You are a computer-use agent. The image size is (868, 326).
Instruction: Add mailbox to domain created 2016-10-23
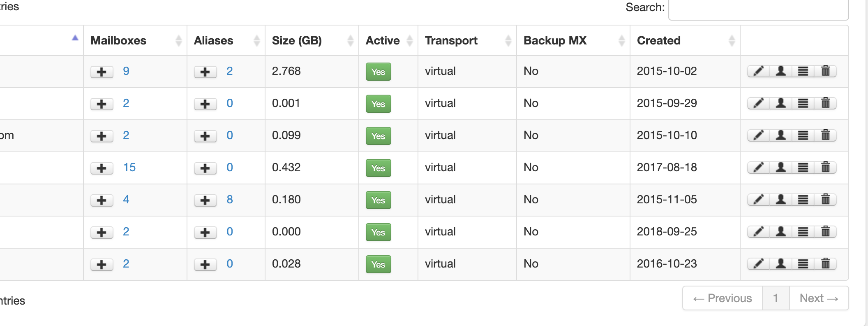pos(102,265)
